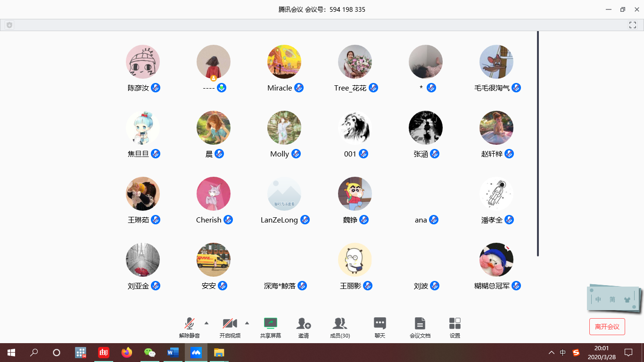Expand the video options arrow beside 开启视频

tap(247, 323)
